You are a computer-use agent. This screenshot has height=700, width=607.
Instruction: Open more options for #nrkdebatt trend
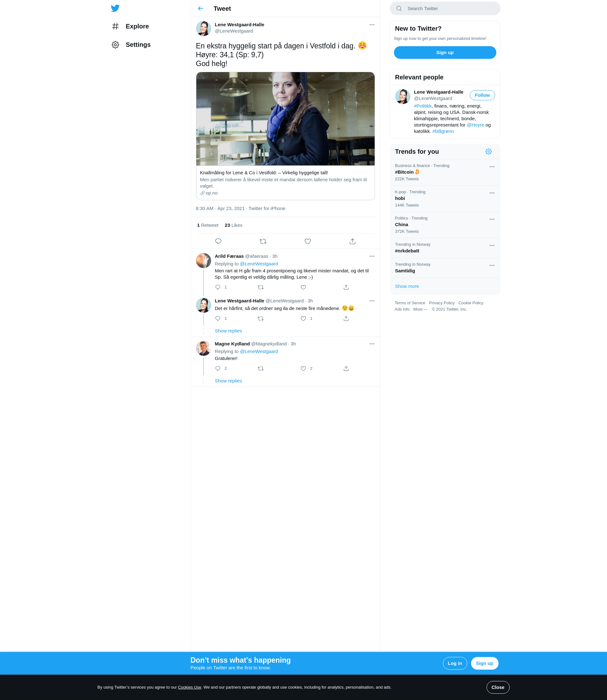point(492,245)
